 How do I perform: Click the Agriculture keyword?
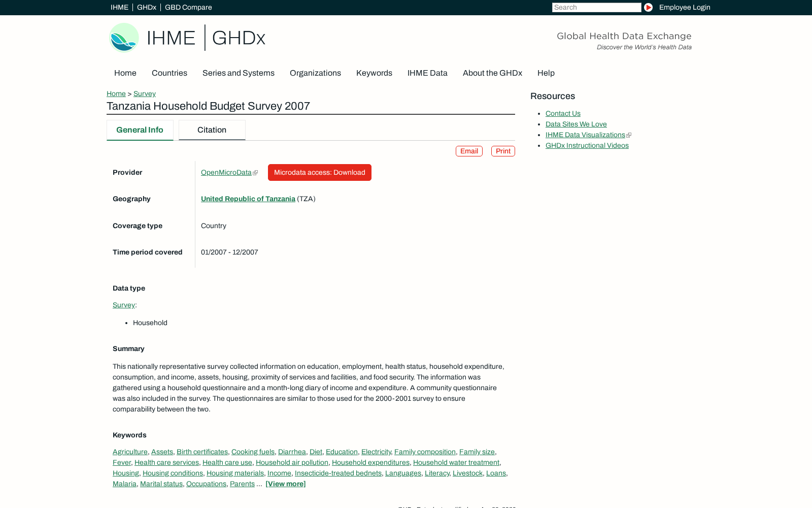click(130, 452)
